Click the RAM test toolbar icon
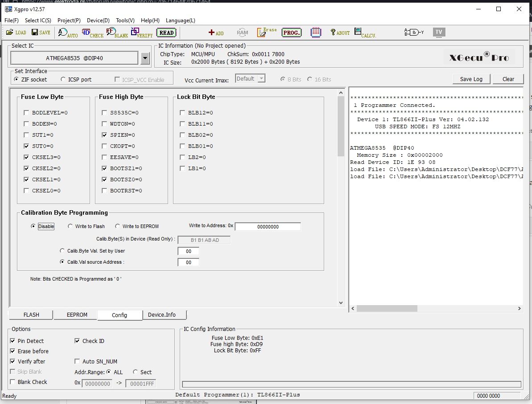Image resolution: width=532 pixels, height=404 pixels. tap(242, 33)
